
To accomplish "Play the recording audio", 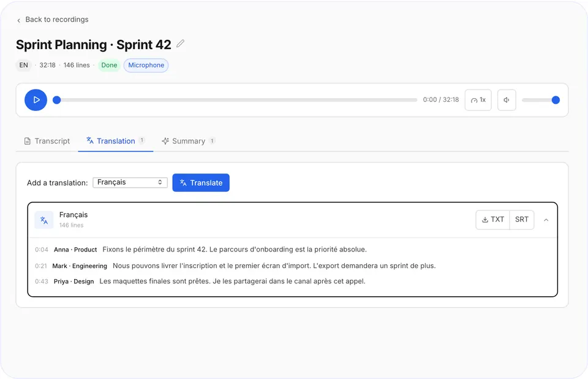I will 36,100.
